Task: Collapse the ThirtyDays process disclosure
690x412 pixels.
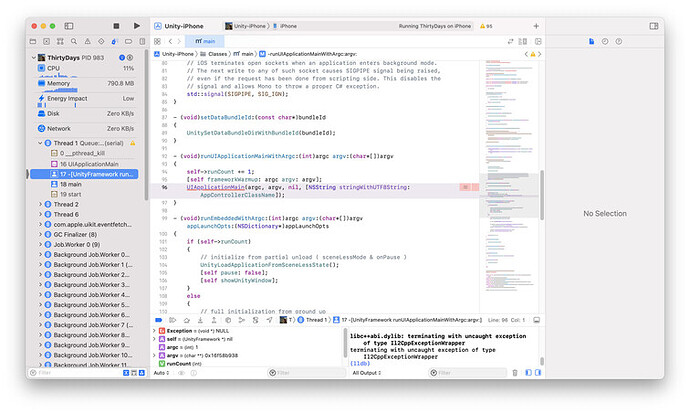Action: tap(33, 58)
